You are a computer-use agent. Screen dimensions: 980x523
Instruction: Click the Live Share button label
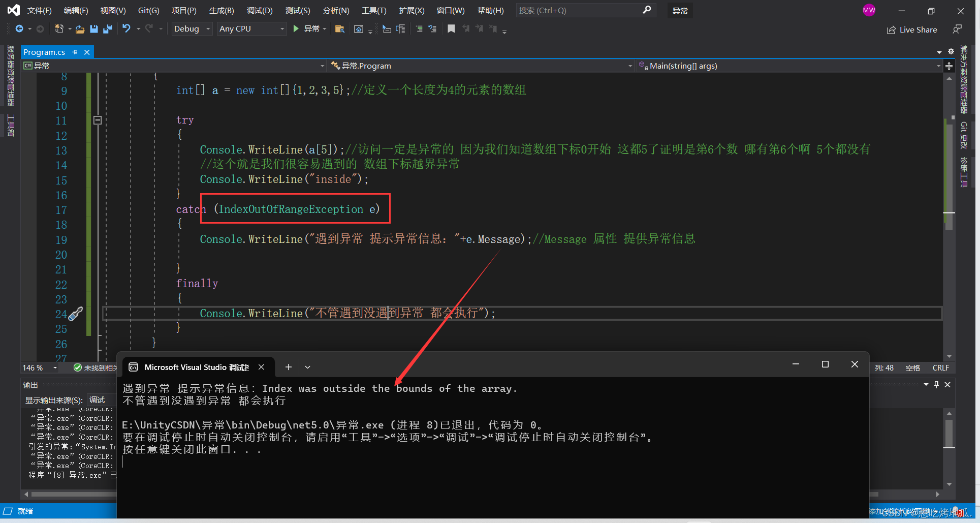[918, 30]
